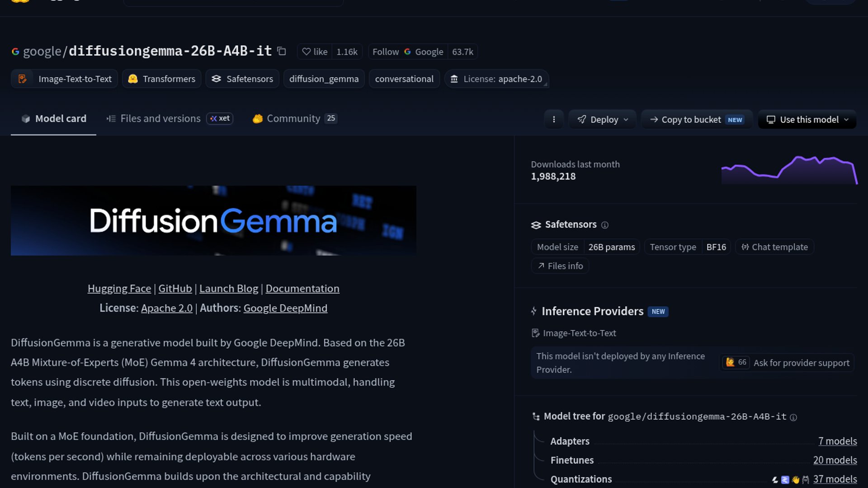Click the Model card cube icon
The width and height of the screenshot is (868, 488).
tap(26, 119)
